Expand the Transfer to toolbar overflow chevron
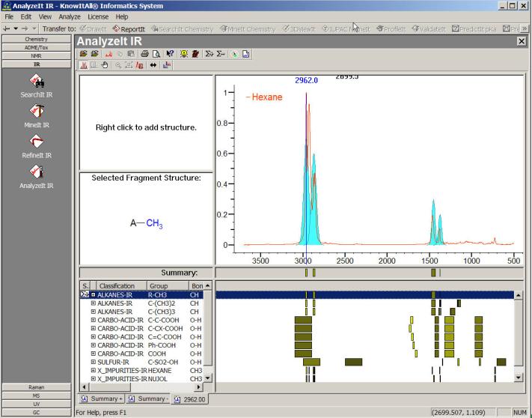 (525, 29)
